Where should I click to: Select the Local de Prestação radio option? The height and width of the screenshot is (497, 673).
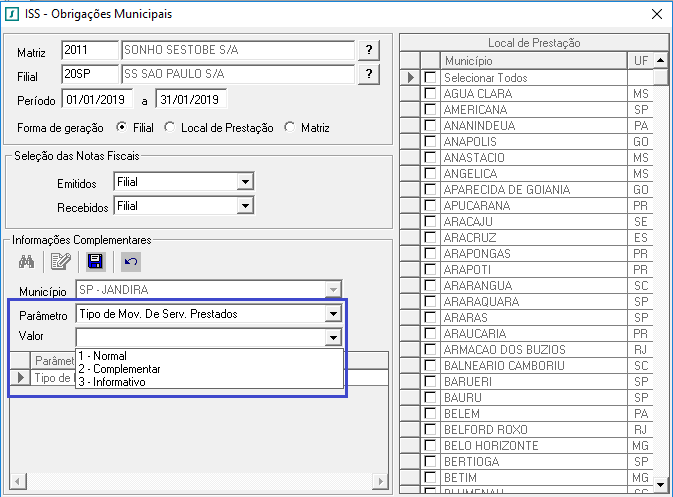click(x=170, y=127)
